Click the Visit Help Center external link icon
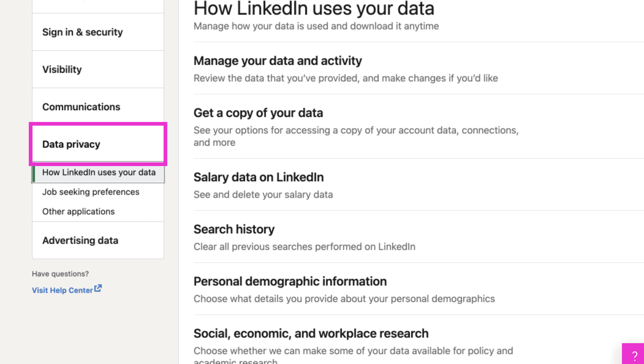The width and height of the screenshot is (644, 364). pos(98,288)
